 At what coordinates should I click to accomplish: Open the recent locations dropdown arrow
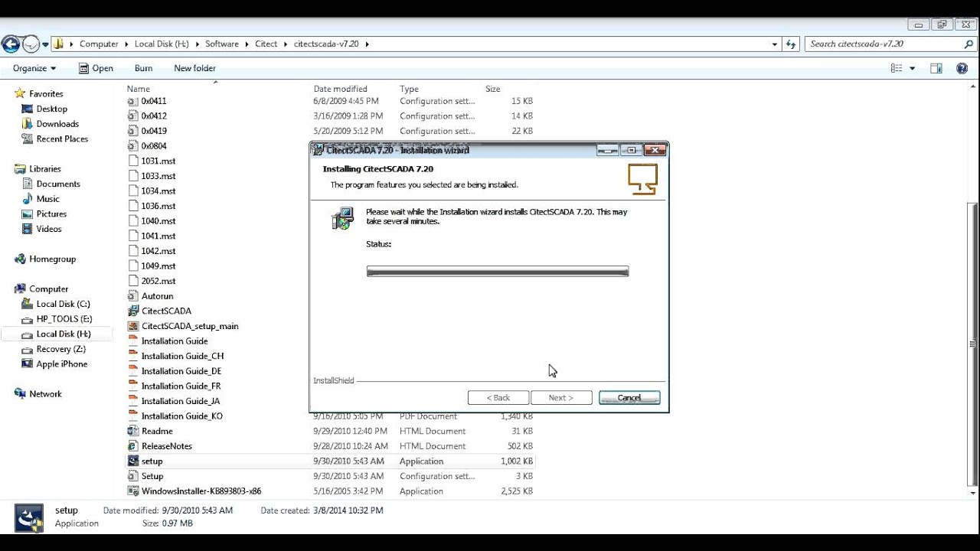click(x=45, y=44)
